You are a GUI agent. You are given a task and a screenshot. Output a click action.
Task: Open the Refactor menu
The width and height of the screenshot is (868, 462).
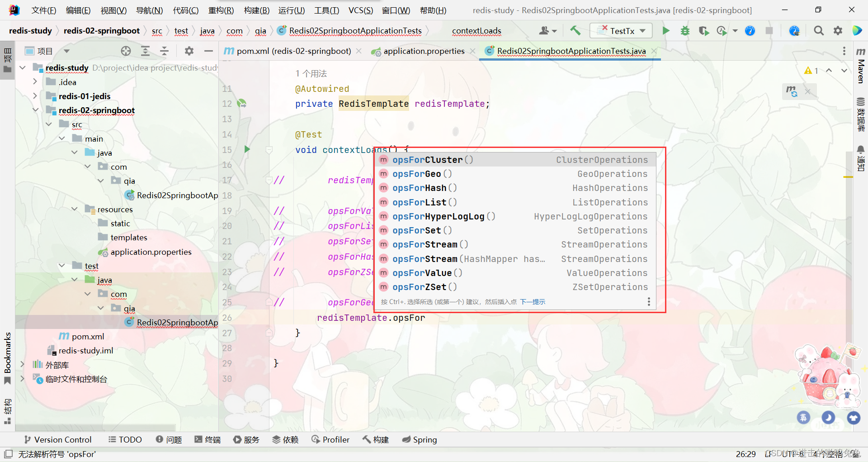221,10
